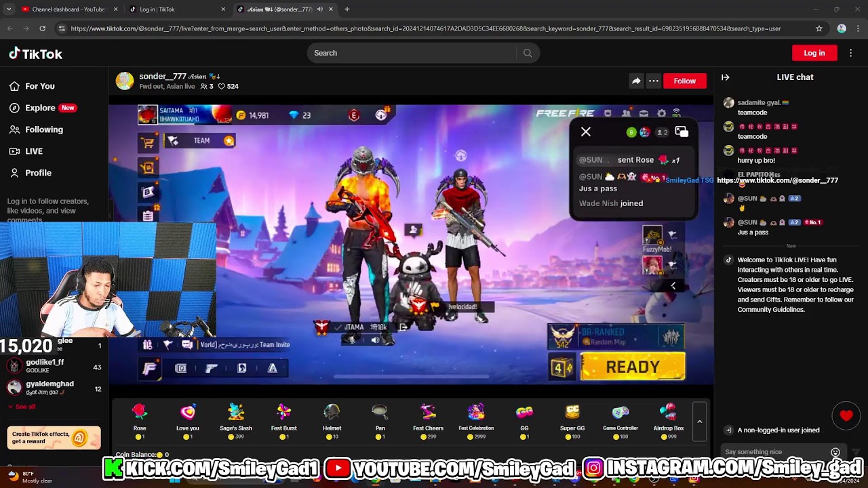868x488 pixels.
Task: Reload the page
Action: (x=42, y=28)
